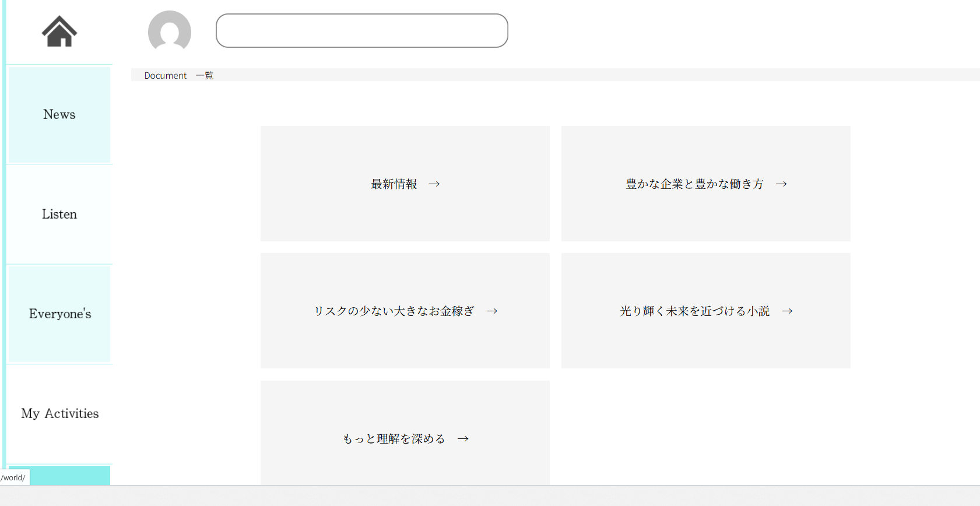Open 光り輝く未来を近づける小説 card
Screen dimensions: 980x506
coord(706,311)
